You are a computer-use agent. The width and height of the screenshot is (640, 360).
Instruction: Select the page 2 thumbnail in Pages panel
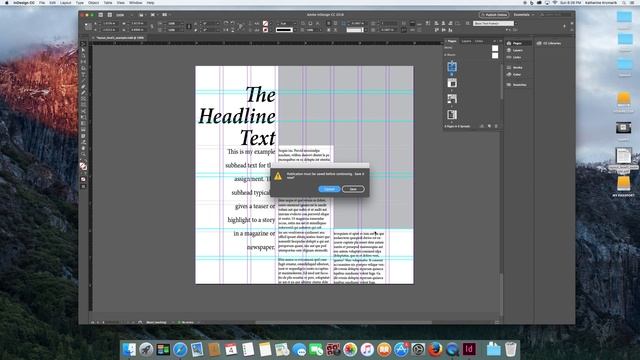(x=452, y=83)
